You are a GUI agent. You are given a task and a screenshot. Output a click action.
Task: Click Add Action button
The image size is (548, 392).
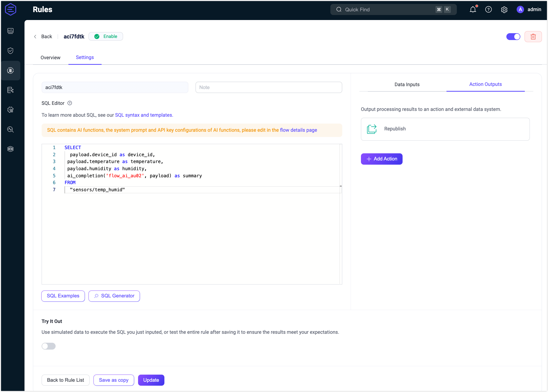pos(381,159)
